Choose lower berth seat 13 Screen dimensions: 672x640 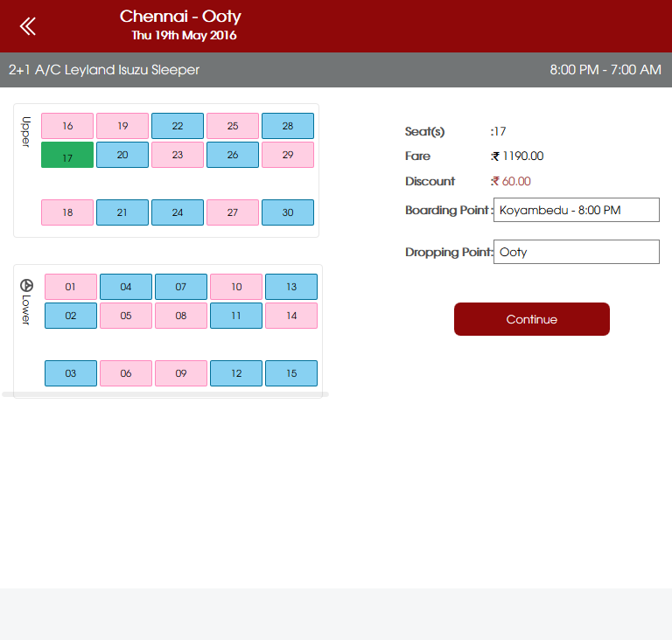point(291,287)
